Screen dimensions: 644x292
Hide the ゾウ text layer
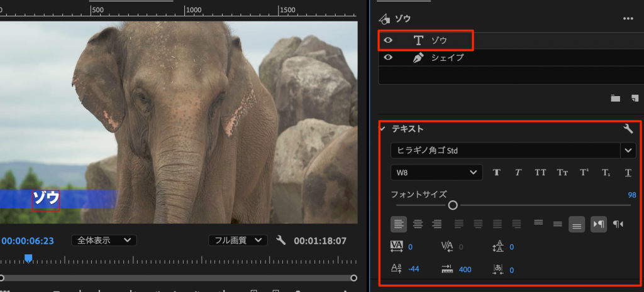[389, 40]
